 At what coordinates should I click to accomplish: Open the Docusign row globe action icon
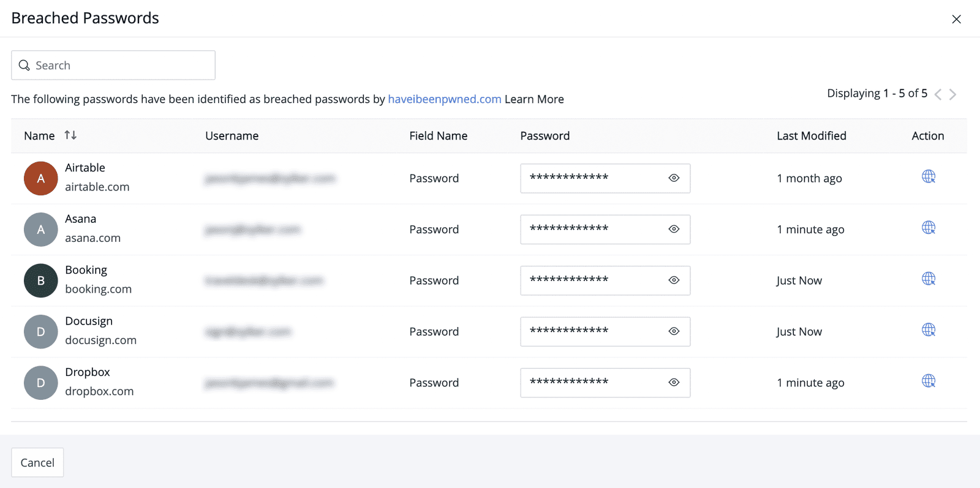click(x=929, y=330)
